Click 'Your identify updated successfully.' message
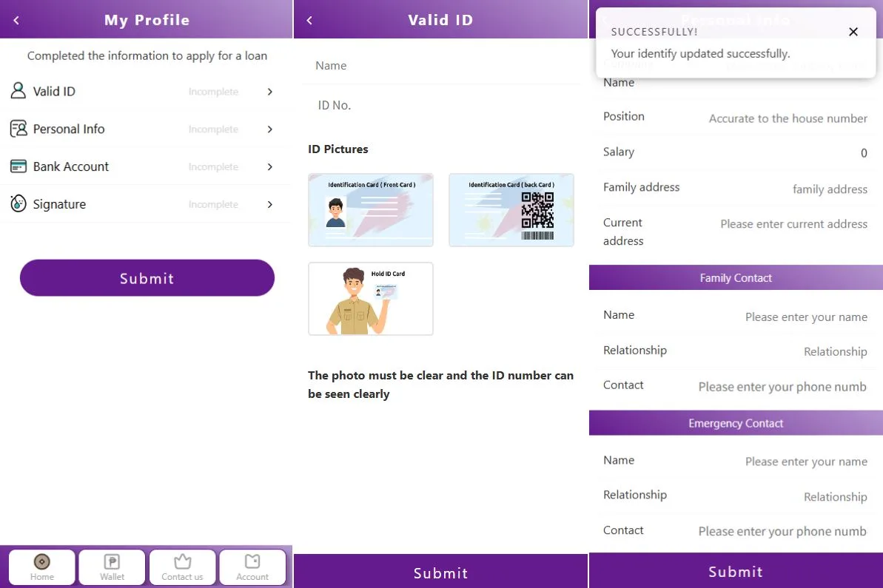This screenshot has width=883, height=588. coord(700,53)
